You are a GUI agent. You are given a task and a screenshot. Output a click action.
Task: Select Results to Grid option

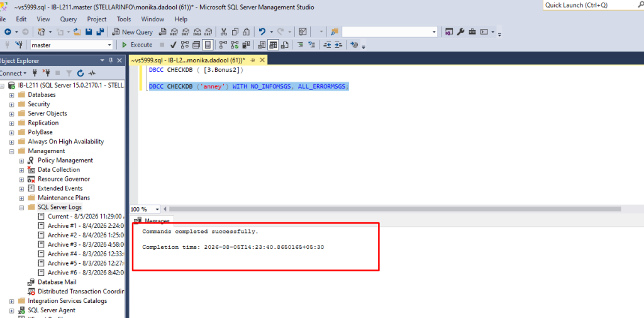[273, 45]
